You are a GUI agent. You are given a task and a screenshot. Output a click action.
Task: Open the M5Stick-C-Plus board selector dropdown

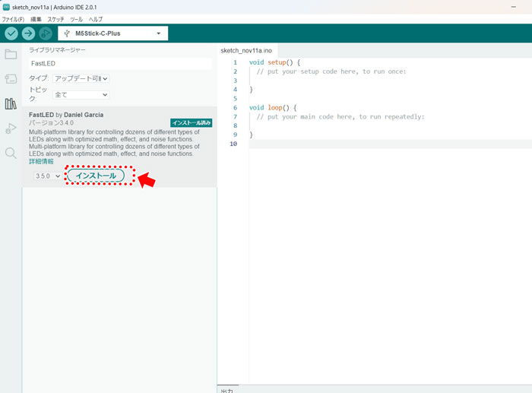[113, 33]
